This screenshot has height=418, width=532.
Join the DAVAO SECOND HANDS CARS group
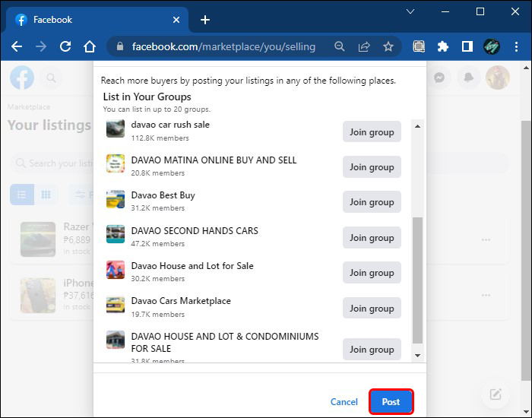pos(372,238)
